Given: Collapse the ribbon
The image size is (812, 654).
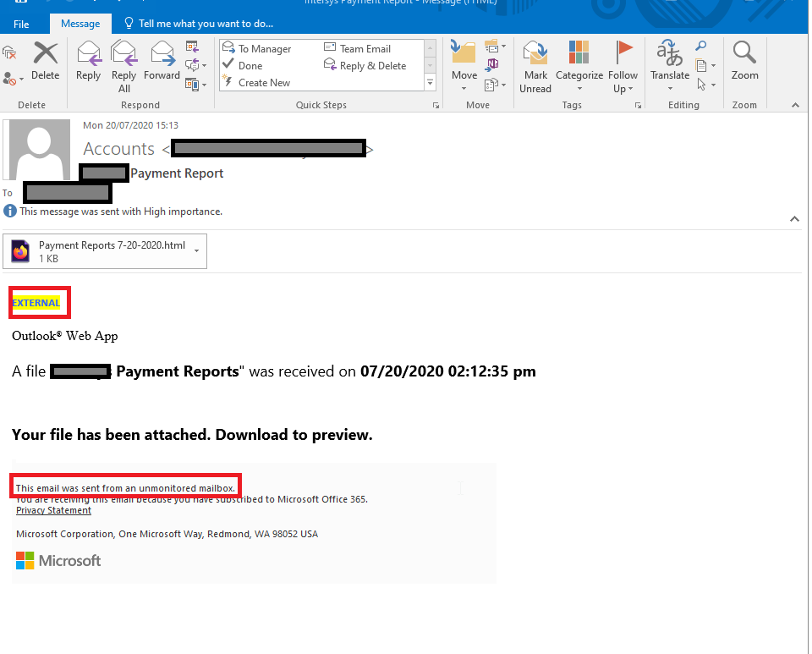Looking at the screenshot, I should click(795, 105).
